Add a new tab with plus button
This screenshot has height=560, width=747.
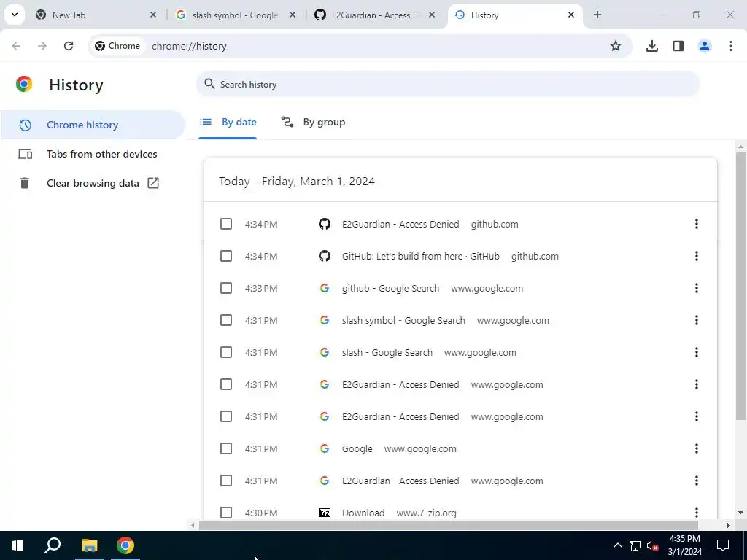(x=597, y=15)
